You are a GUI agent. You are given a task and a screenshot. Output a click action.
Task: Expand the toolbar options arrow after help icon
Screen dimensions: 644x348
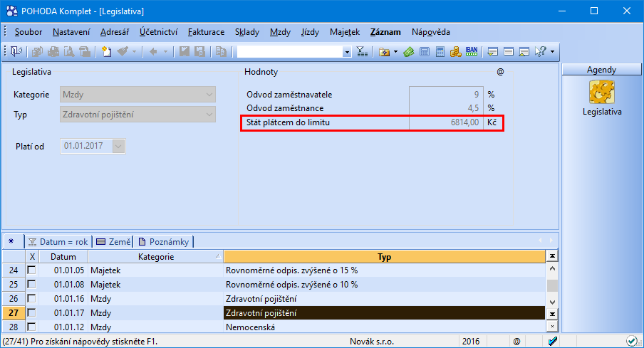point(552,52)
